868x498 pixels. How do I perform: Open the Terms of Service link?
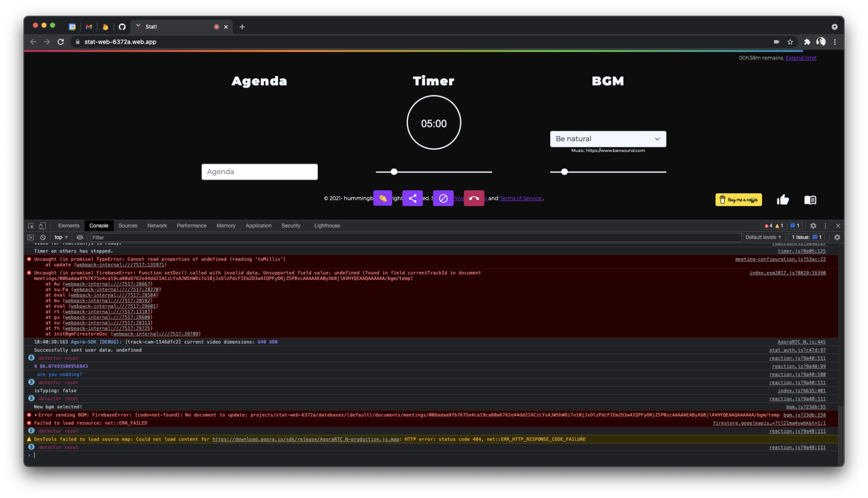[x=521, y=198]
